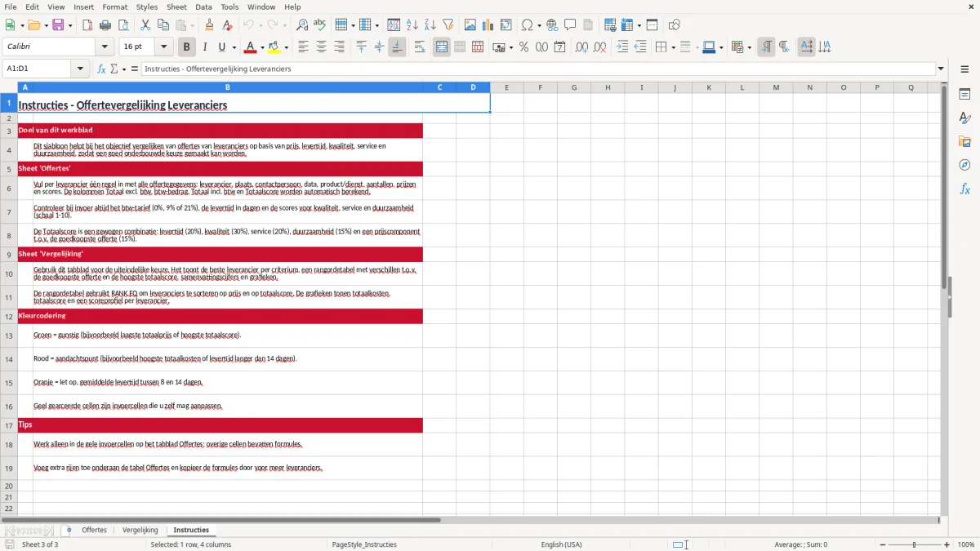This screenshot has height=551, width=980.
Task: Open background color dropdown arrow
Action: [287, 47]
